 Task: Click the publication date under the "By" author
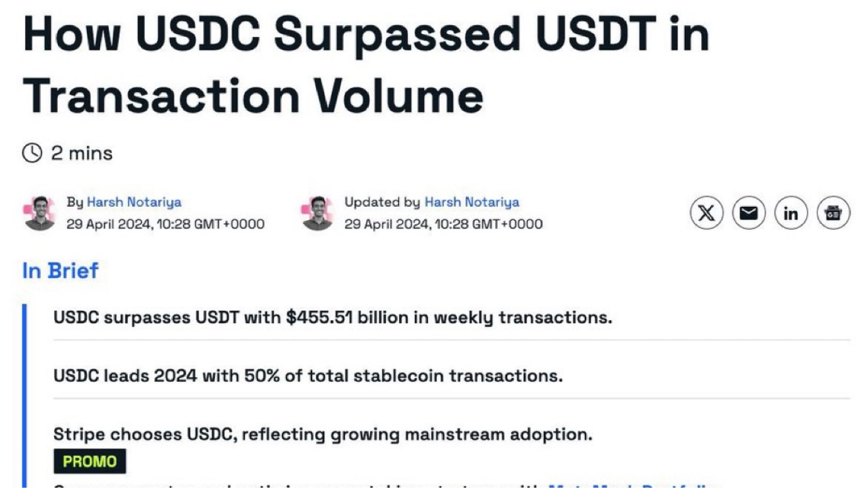click(x=165, y=225)
